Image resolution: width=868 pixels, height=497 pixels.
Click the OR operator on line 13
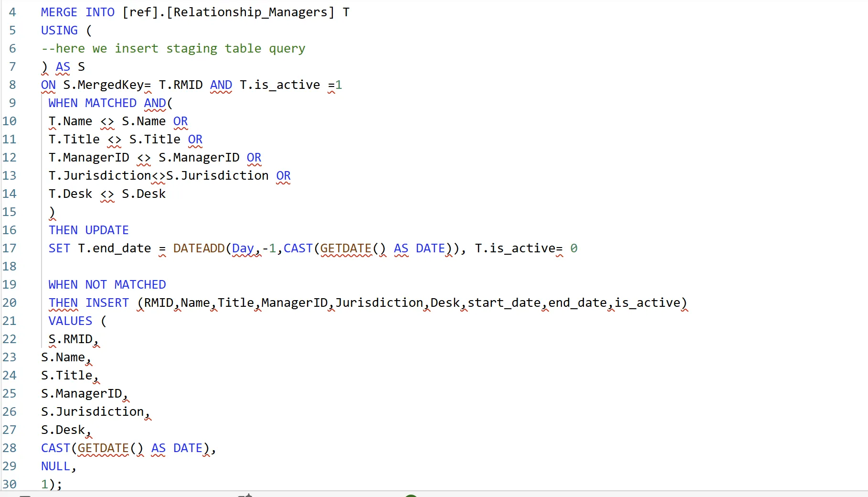pos(283,175)
